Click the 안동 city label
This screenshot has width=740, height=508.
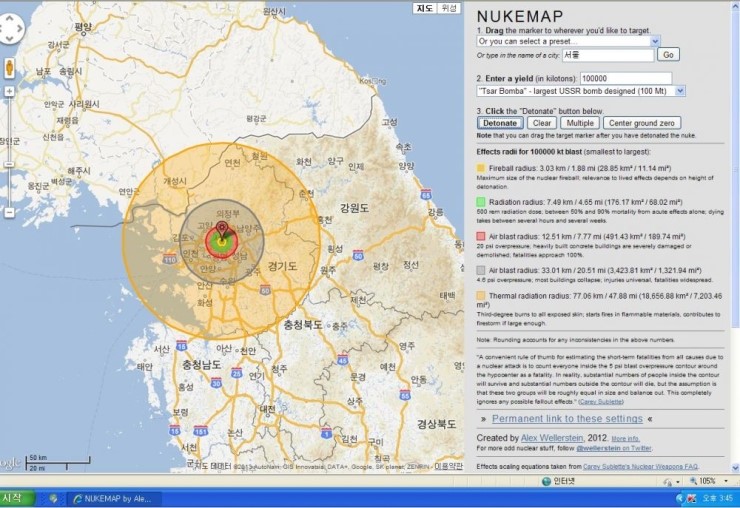(x=419, y=379)
